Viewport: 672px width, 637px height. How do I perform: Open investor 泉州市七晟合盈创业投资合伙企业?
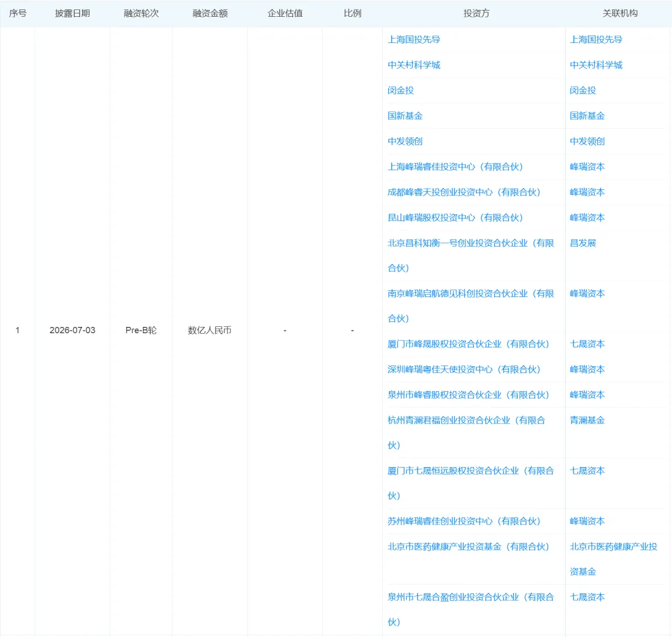click(x=470, y=609)
